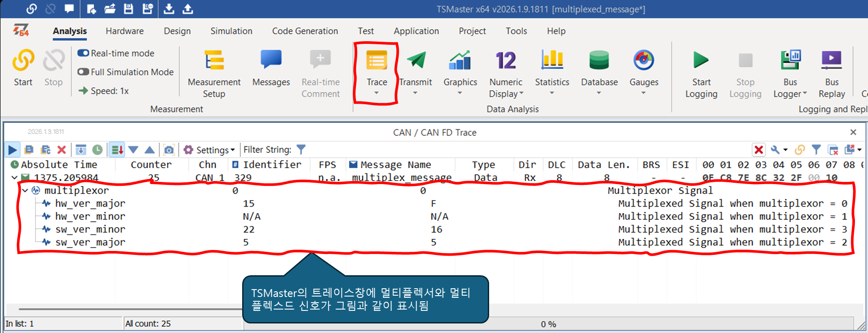Image resolution: width=868 pixels, height=333 pixels.
Task: Open a project using the folder icon
Action: tap(110, 9)
